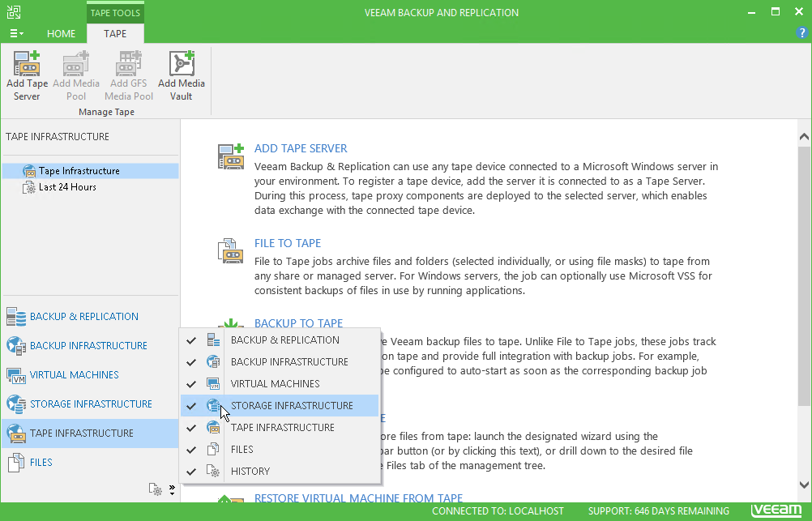The height and width of the screenshot is (521, 812).
Task: Click the File to Tape icon in the content pane
Action: coord(230,250)
